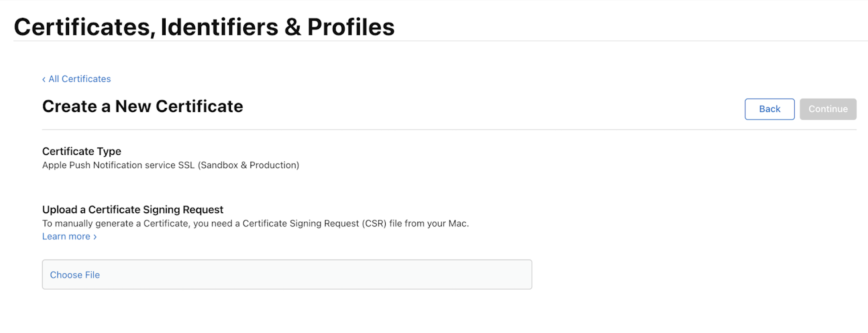Click the Continue button
868x333 pixels.
pyautogui.click(x=828, y=109)
